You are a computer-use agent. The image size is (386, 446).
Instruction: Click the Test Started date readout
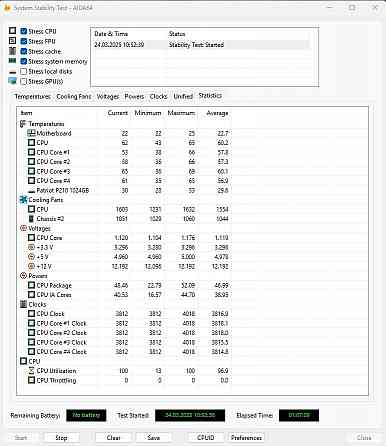[190, 415]
